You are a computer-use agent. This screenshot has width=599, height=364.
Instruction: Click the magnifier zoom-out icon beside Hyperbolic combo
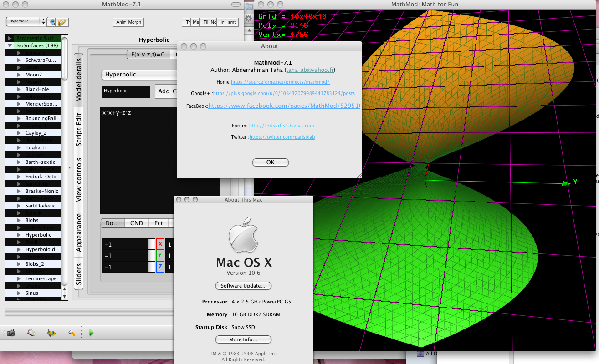[53, 22]
